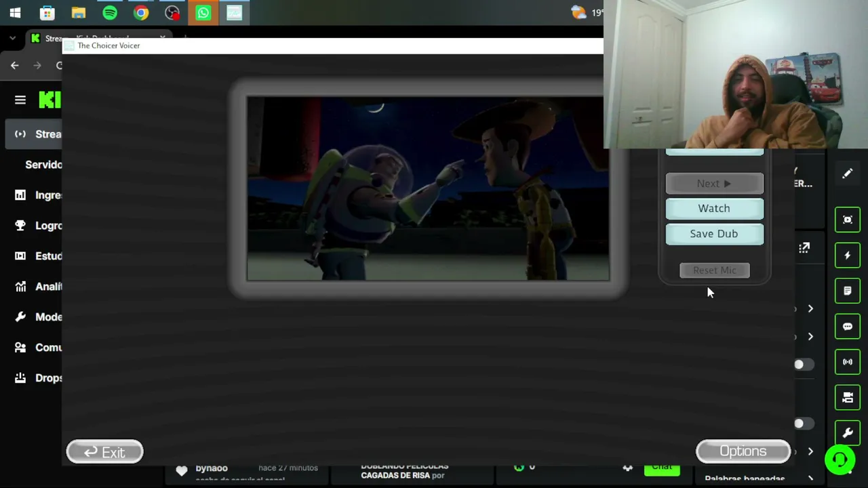868x488 pixels.
Task: Go back in the Chrome browser
Action: click(x=15, y=65)
